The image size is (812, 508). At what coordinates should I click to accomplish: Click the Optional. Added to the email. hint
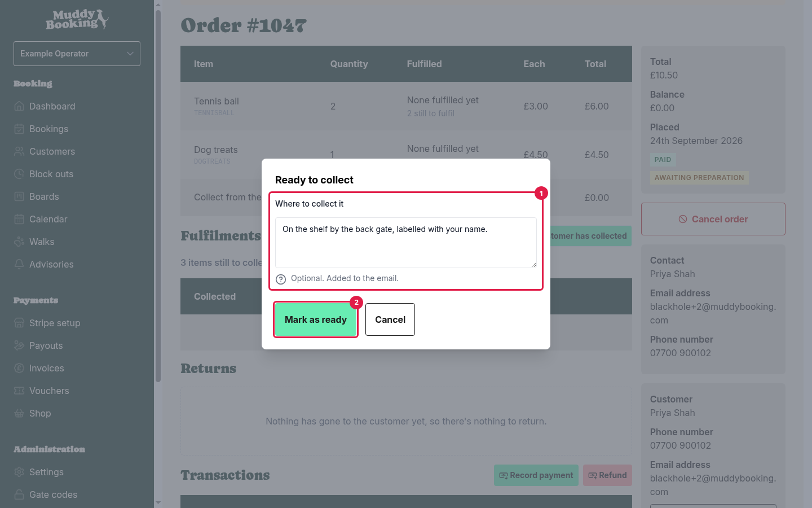tap(345, 278)
